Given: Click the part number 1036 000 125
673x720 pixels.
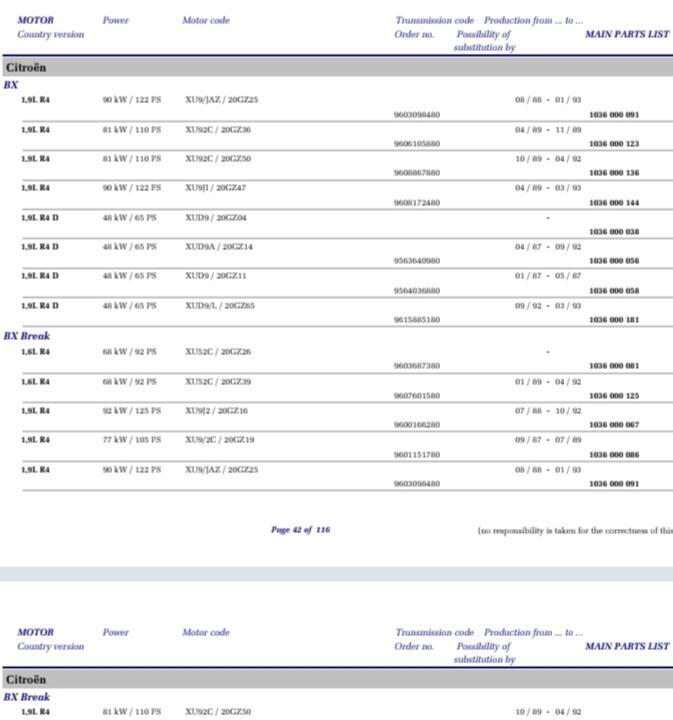Looking at the screenshot, I should tap(614, 395).
